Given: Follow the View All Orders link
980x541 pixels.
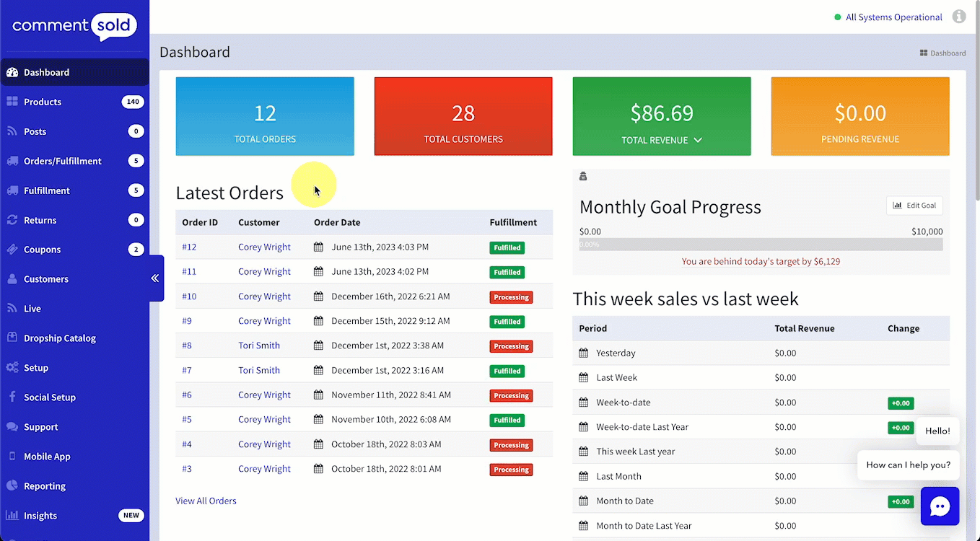Looking at the screenshot, I should (x=206, y=501).
